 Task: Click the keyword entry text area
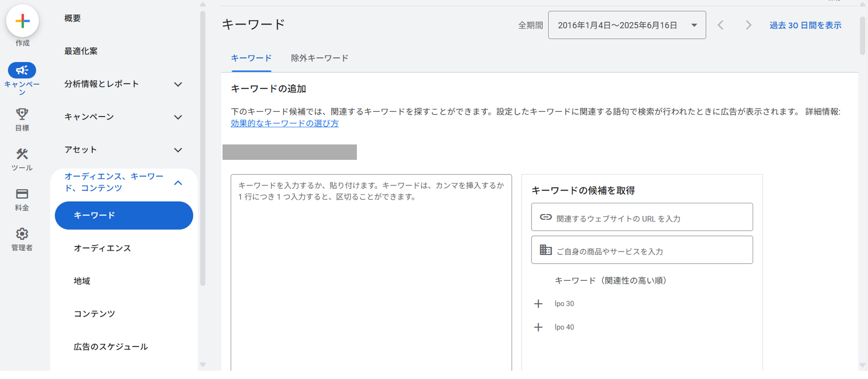click(x=371, y=273)
